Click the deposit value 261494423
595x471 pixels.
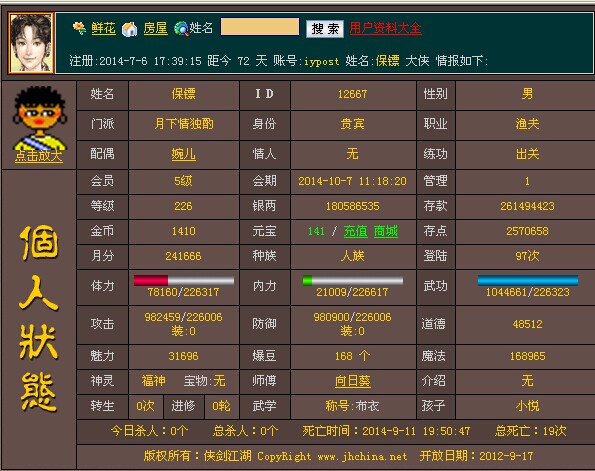[527, 206]
